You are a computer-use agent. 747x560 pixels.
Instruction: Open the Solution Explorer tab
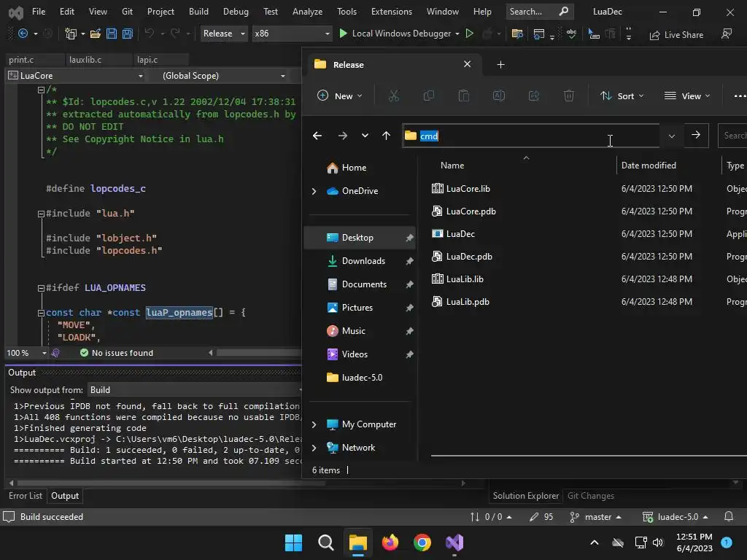pos(525,496)
